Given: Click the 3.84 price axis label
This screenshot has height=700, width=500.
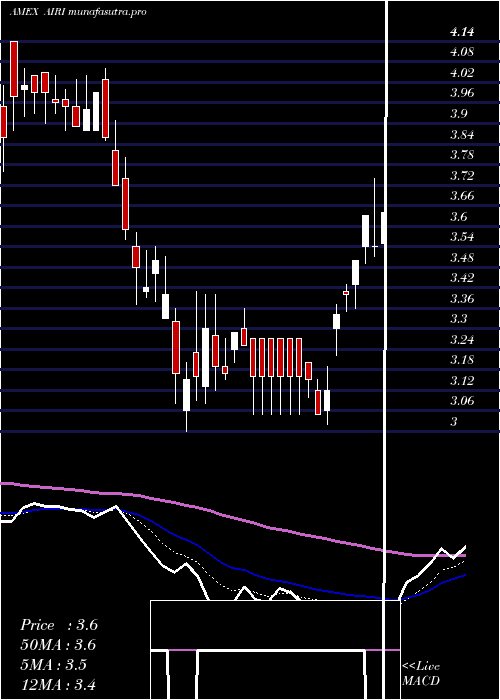Looking at the screenshot, I should (462, 135).
